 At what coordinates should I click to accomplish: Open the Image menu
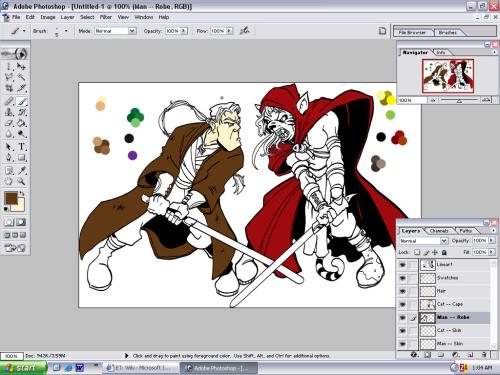click(x=48, y=17)
